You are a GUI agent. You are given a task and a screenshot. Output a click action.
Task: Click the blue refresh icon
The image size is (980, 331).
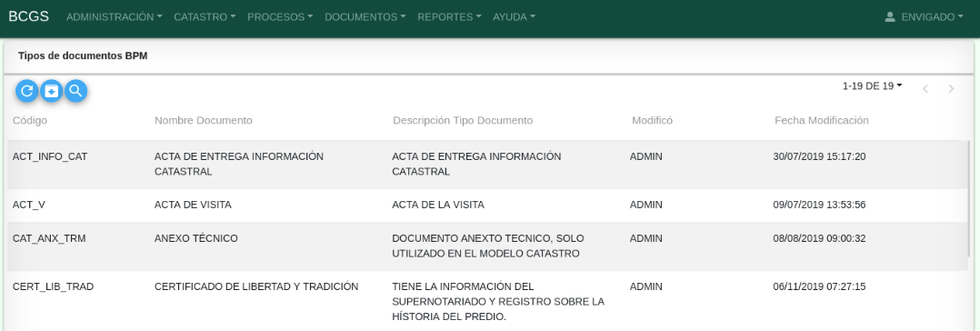tap(27, 91)
